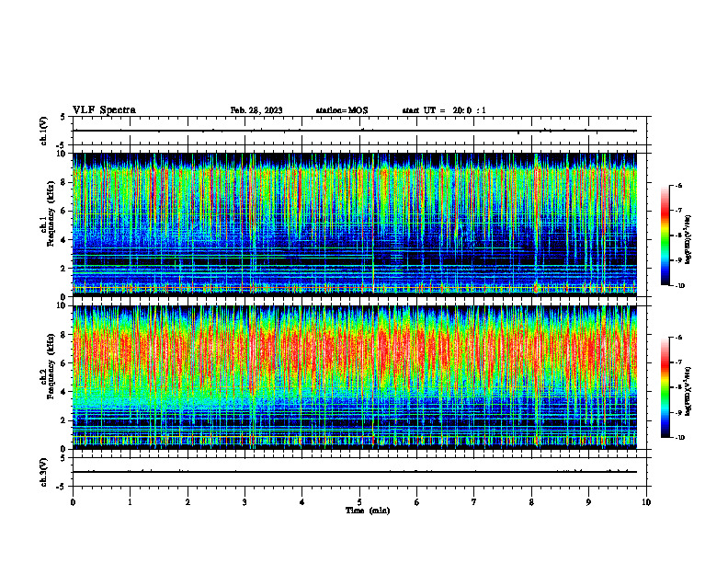Click the "2" tick on the time axis
Viewport: 728px width, 563px height.
188,502
